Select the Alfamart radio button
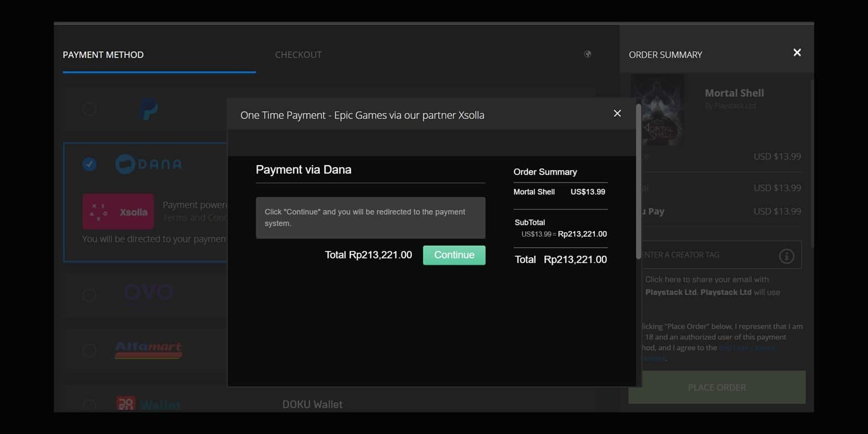 click(x=89, y=350)
